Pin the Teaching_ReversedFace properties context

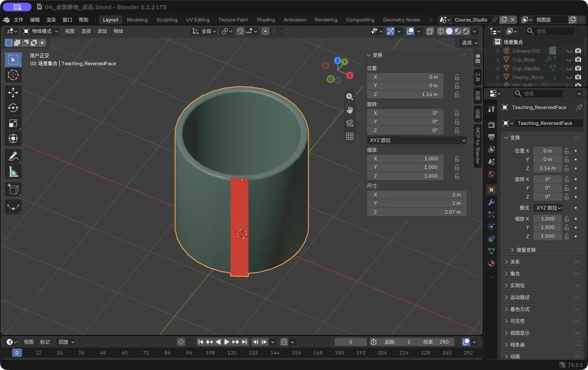point(579,107)
